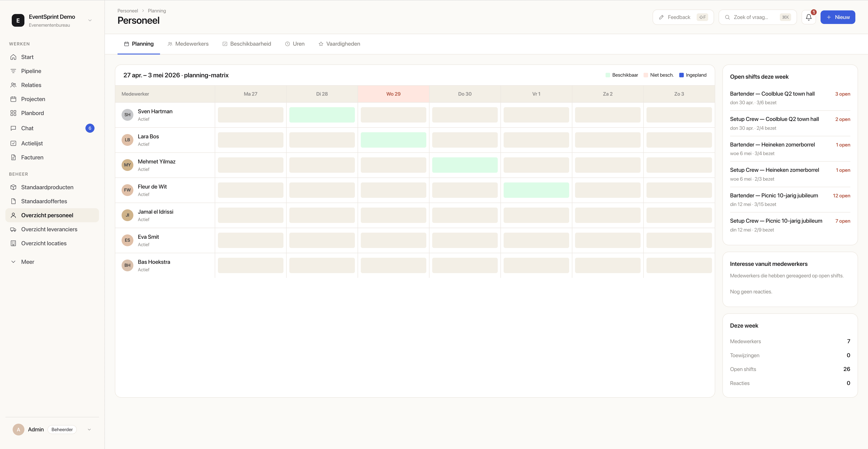The image size is (868, 449).
Task: Toggle Fleur de Wit's Vr 1 cell
Action: [536, 190]
